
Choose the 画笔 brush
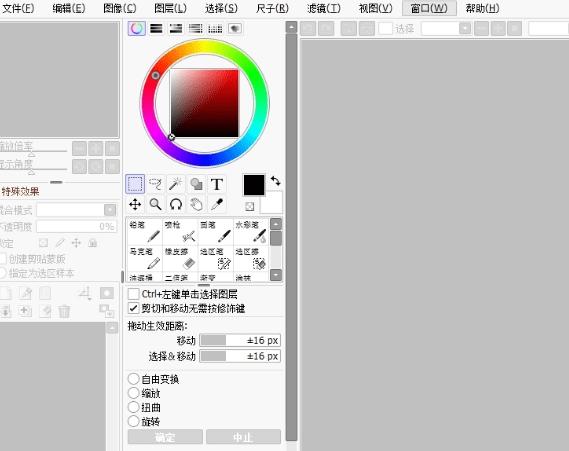(216, 231)
